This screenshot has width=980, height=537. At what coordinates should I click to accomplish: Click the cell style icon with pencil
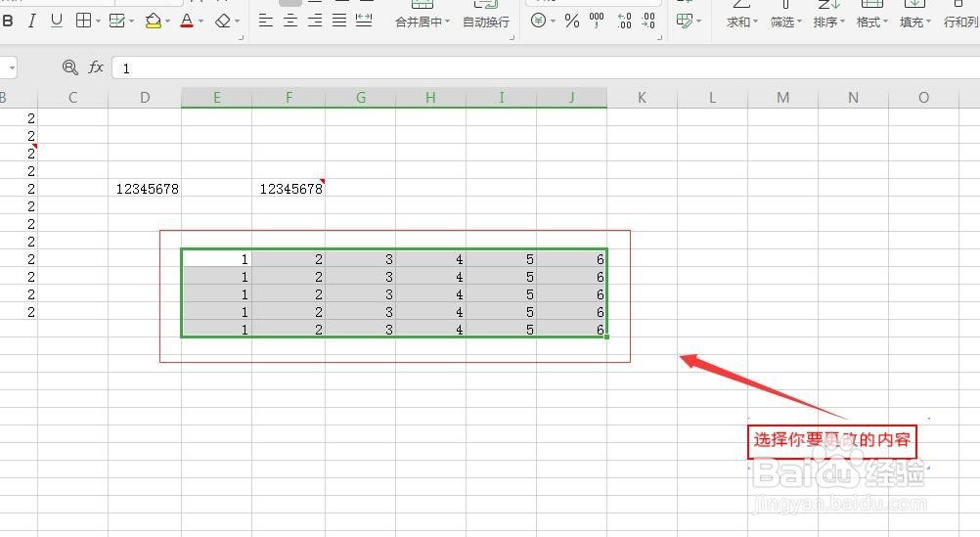(685, 22)
